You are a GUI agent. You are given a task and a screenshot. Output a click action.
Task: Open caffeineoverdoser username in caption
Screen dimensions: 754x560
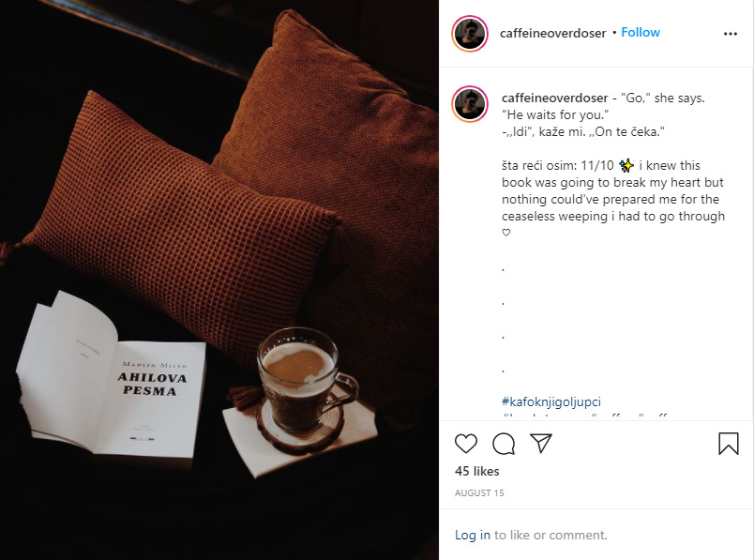[x=555, y=98]
